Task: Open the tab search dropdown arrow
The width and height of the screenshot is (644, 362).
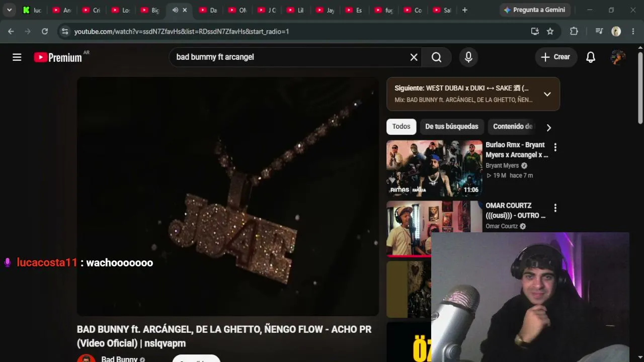Action: click(x=9, y=10)
